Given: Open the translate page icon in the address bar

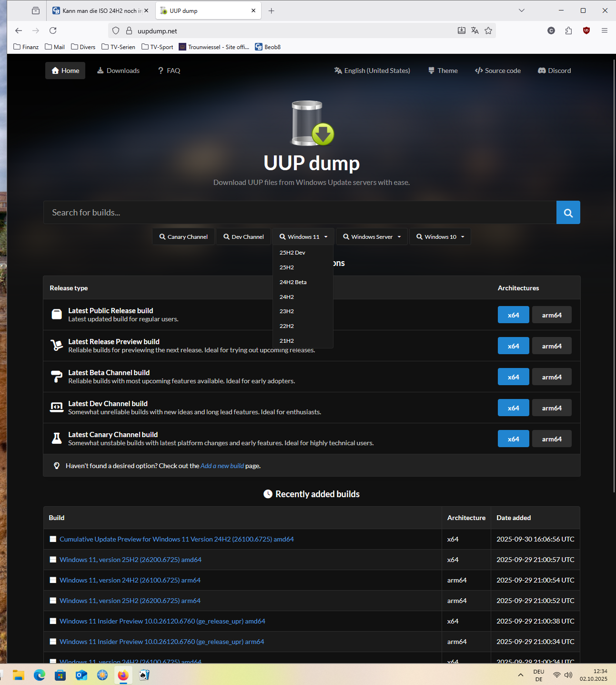Looking at the screenshot, I should tap(475, 31).
